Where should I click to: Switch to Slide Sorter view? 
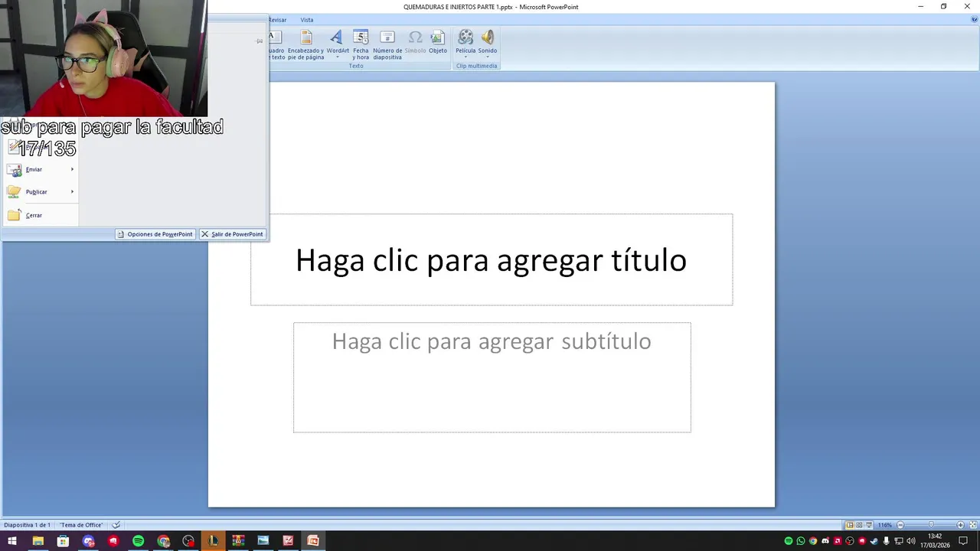[x=859, y=525]
